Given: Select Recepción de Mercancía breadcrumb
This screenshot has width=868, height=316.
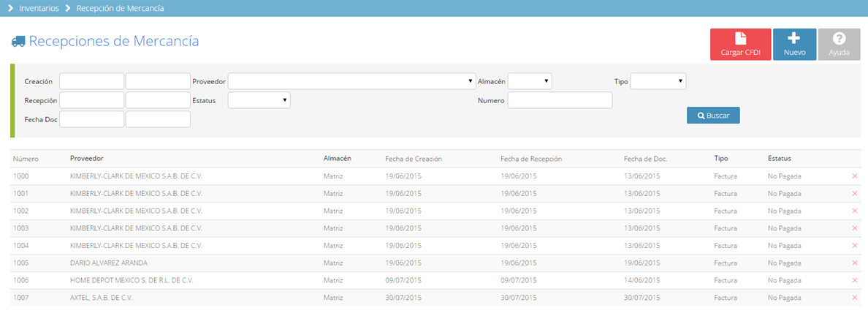Looking at the screenshot, I should (x=120, y=8).
